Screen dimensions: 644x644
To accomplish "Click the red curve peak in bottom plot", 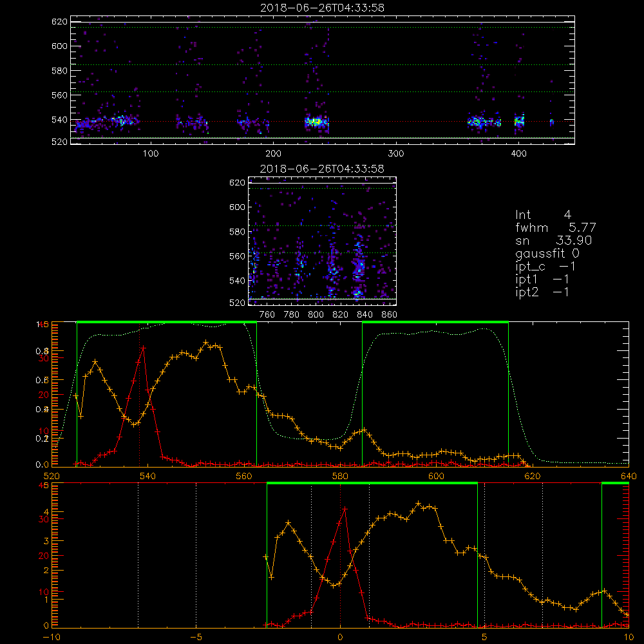I will (345, 509).
